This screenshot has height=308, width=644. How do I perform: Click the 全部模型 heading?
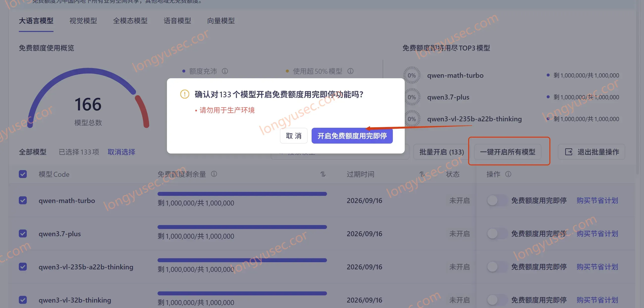(x=32, y=152)
